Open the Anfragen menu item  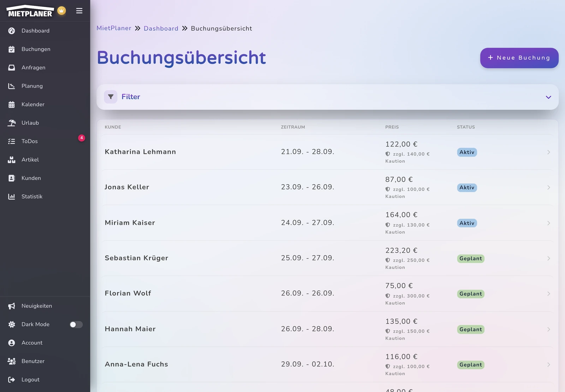(x=45, y=67)
